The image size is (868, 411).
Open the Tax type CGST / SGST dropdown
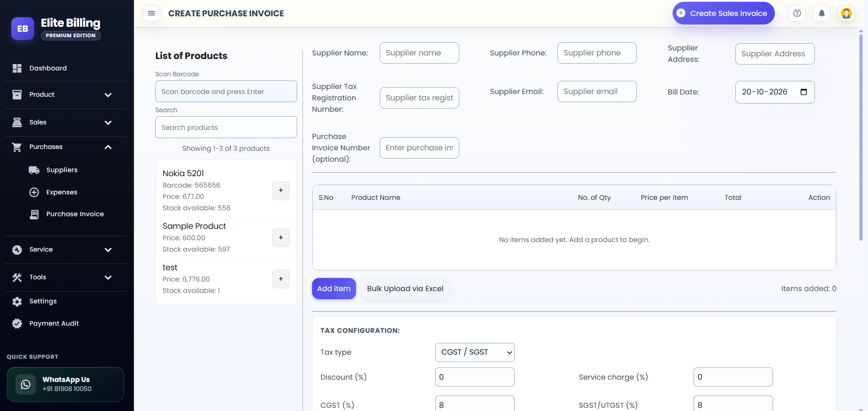[475, 352]
